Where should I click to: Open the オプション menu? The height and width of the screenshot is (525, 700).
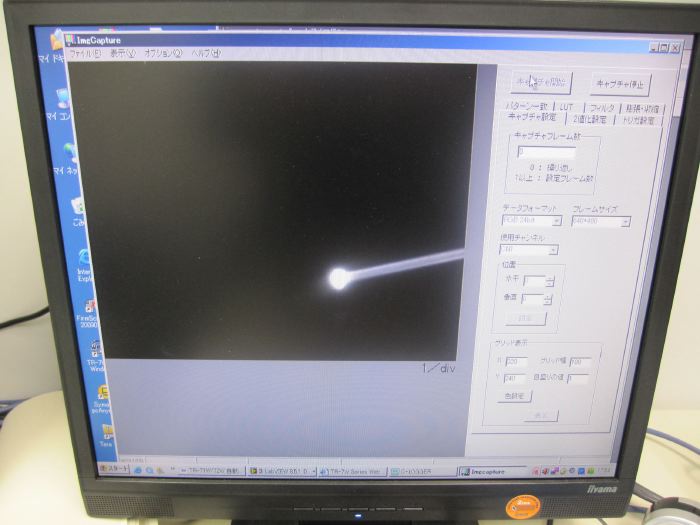(x=163, y=53)
